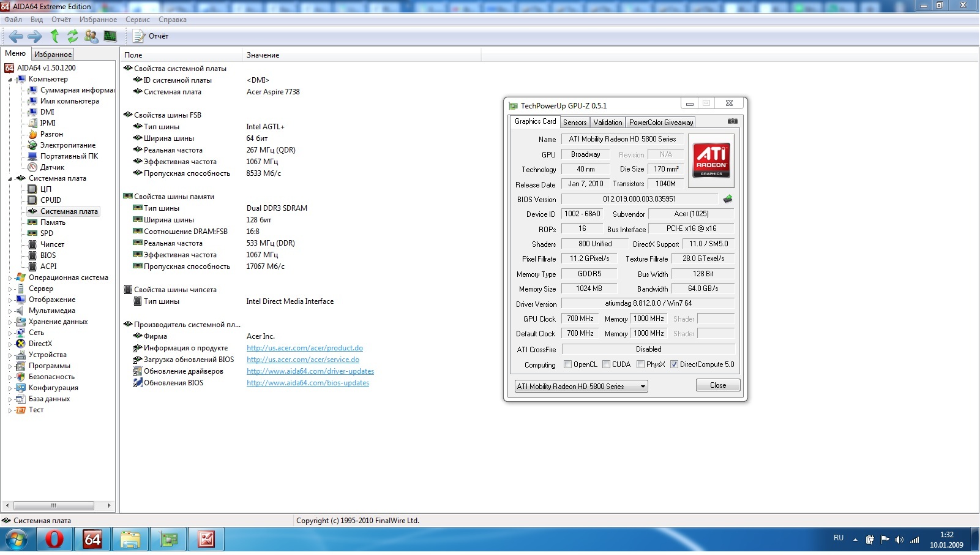Viewport: 980px width, 555px height.
Task: Go up one level with green arrow
Action: 54,36
